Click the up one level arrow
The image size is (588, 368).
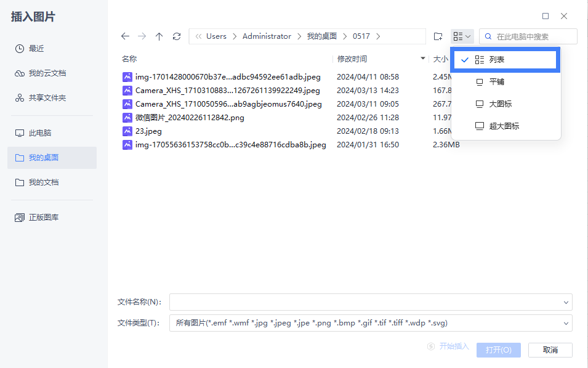(159, 36)
